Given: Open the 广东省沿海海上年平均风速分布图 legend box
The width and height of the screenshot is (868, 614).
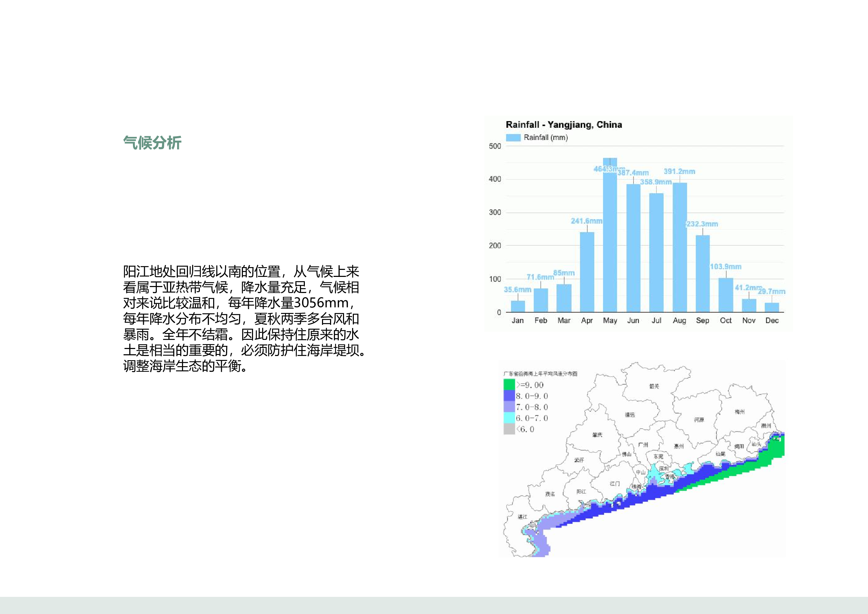Looking at the screenshot, I should pyautogui.click(x=541, y=374).
